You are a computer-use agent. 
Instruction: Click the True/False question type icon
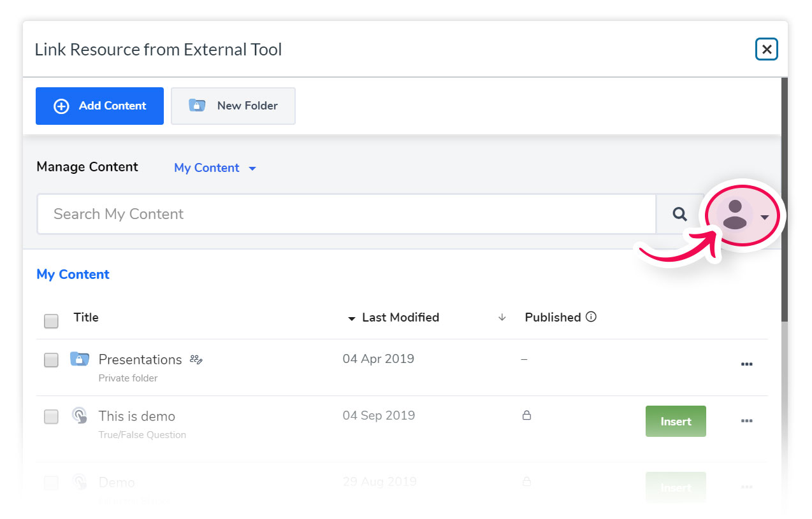(79, 416)
